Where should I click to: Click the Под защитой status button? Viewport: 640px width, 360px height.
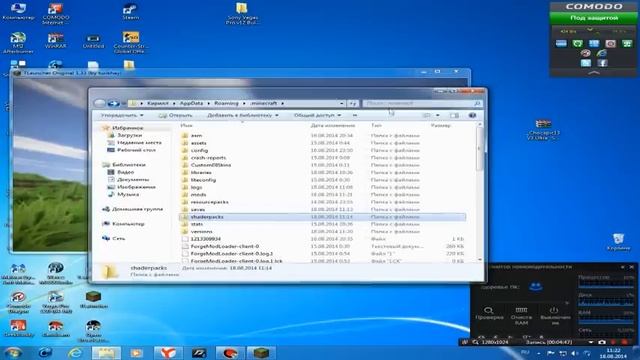[593, 18]
